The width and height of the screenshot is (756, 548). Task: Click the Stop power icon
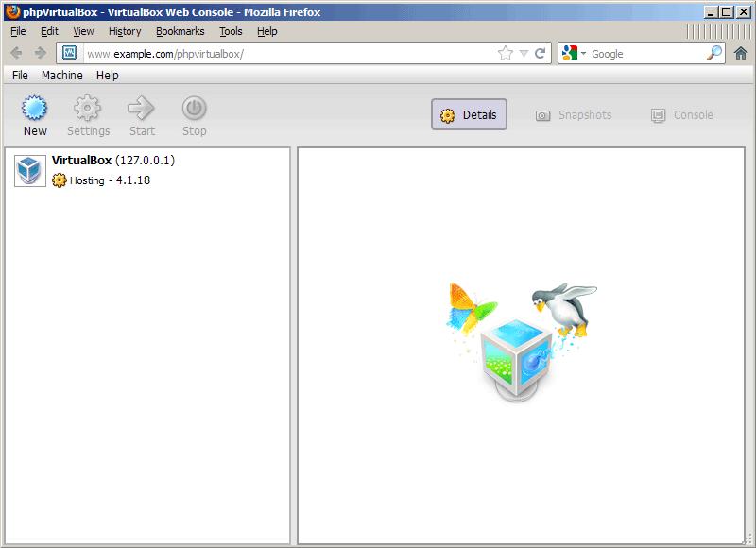pyautogui.click(x=194, y=108)
